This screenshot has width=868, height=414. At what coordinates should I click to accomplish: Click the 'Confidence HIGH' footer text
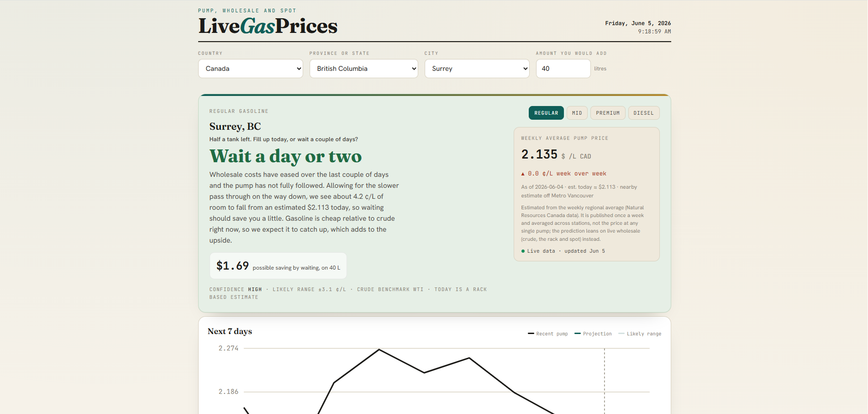tap(236, 290)
